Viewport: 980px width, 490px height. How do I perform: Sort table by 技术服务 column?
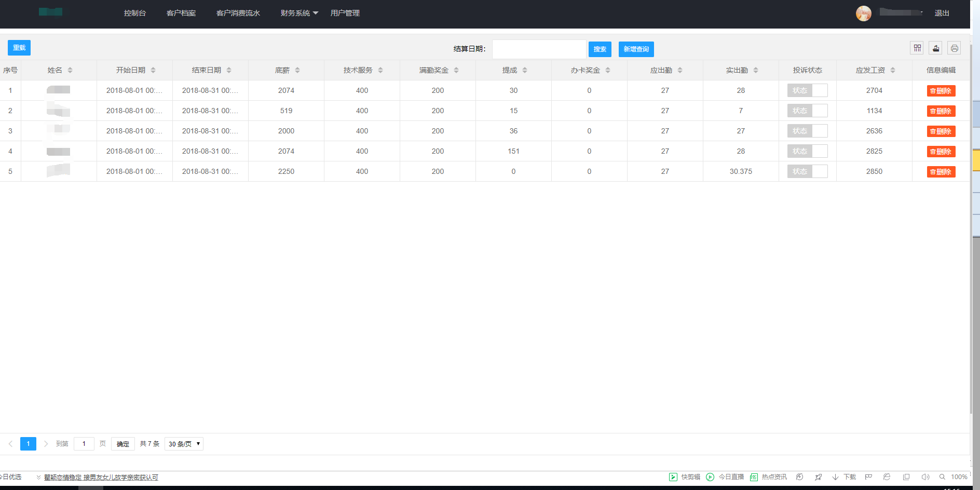(x=380, y=70)
